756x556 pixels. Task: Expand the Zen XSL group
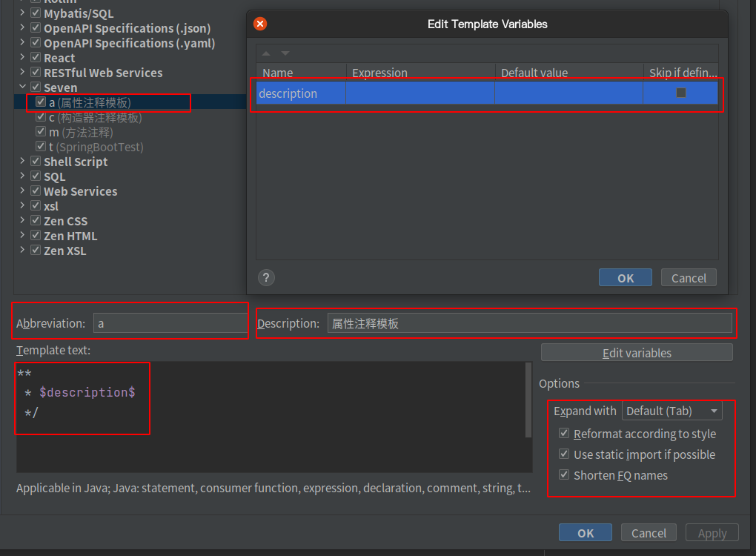coord(22,251)
